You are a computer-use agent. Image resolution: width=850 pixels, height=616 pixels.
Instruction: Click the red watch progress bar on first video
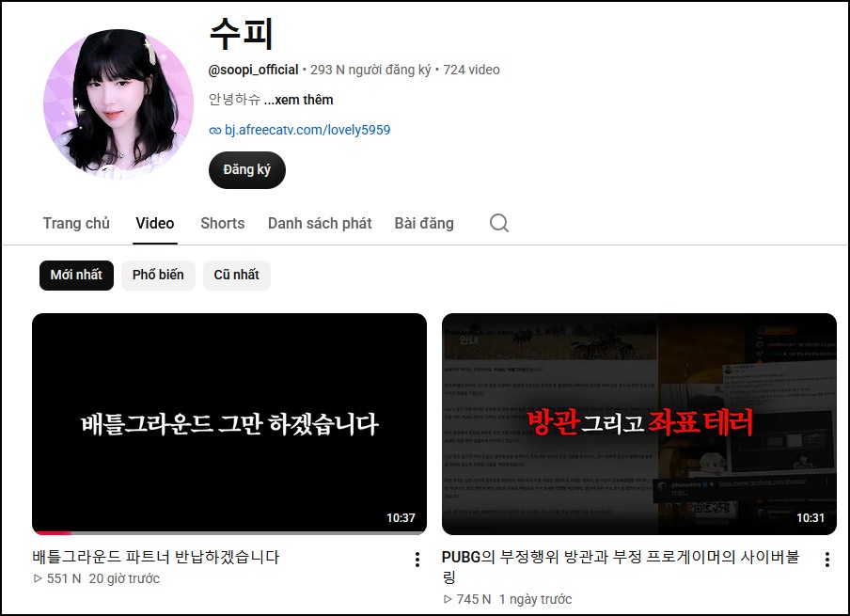click(52, 533)
